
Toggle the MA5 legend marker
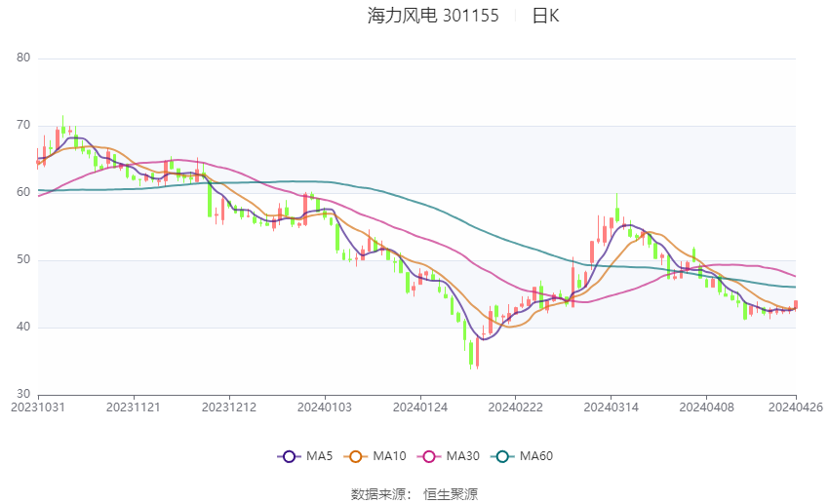(289, 456)
